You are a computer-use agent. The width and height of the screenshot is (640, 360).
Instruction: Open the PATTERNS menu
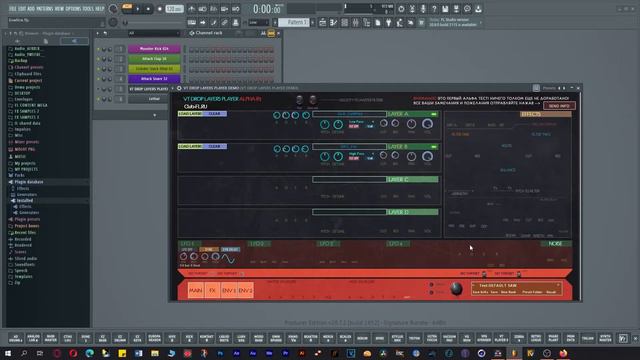[44, 9]
